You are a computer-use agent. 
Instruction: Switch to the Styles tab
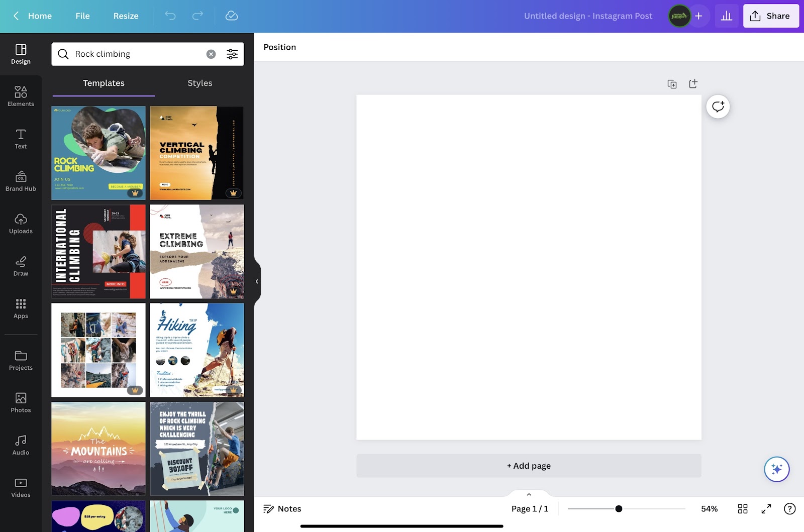tap(200, 83)
